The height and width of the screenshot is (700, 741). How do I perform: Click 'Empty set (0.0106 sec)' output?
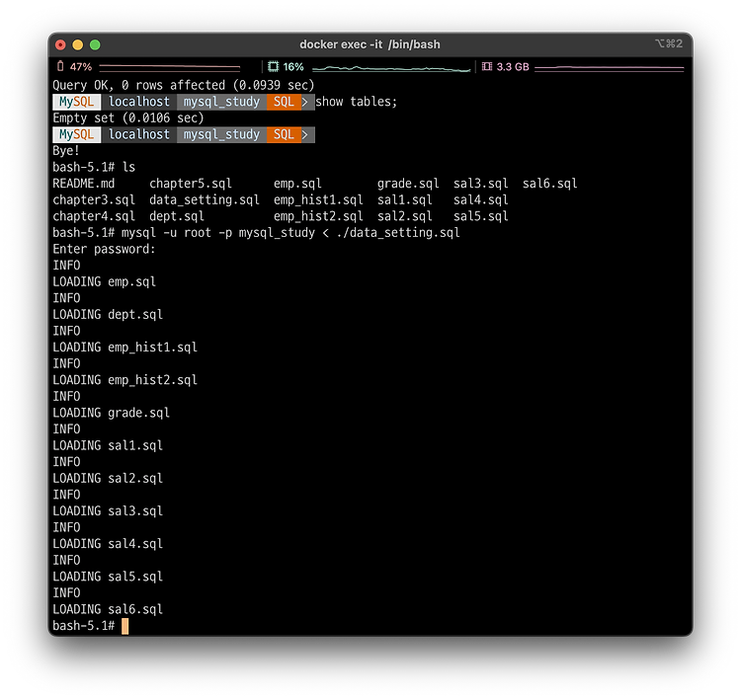128,118
